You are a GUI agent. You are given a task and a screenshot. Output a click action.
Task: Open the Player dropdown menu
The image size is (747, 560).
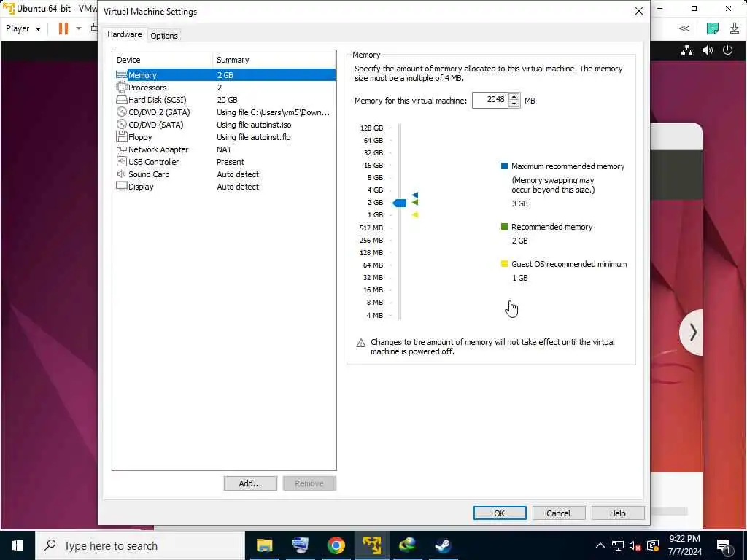pyautogui.click(x=23, y=28)
